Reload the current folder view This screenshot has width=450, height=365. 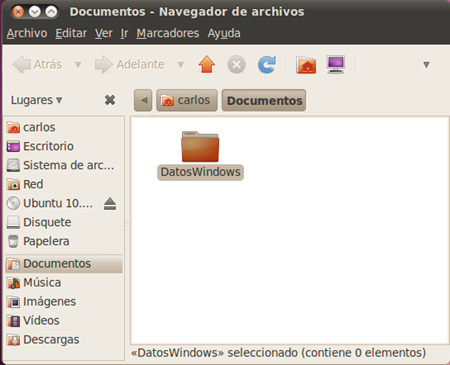pos(267,64)
